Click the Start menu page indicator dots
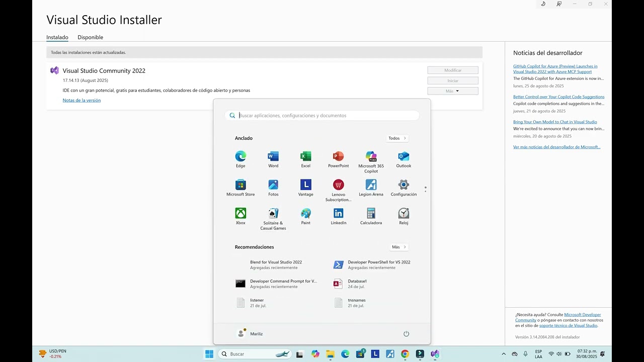Viewport: 644px width, 362px height. click(x=425, y=189)
